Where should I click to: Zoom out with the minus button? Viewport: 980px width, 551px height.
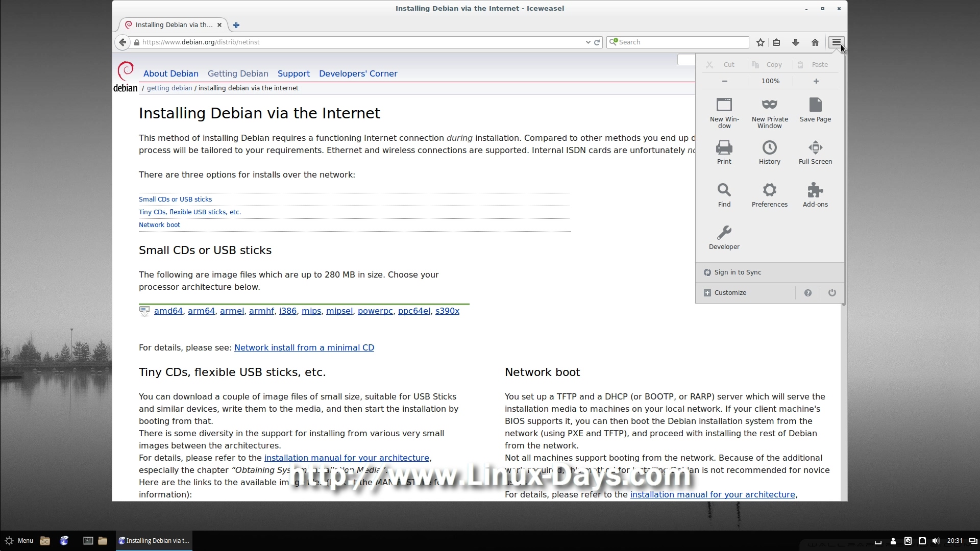(725, 81)
